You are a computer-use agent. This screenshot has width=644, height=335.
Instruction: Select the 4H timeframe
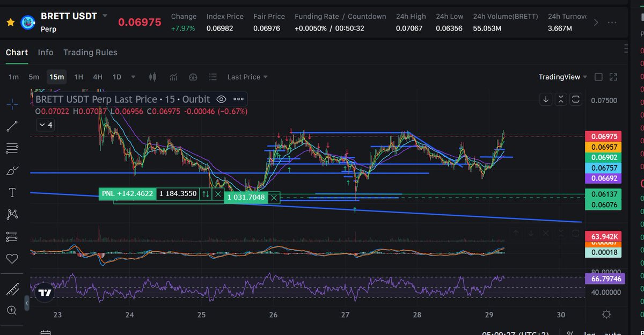click(x=98, y=77)
